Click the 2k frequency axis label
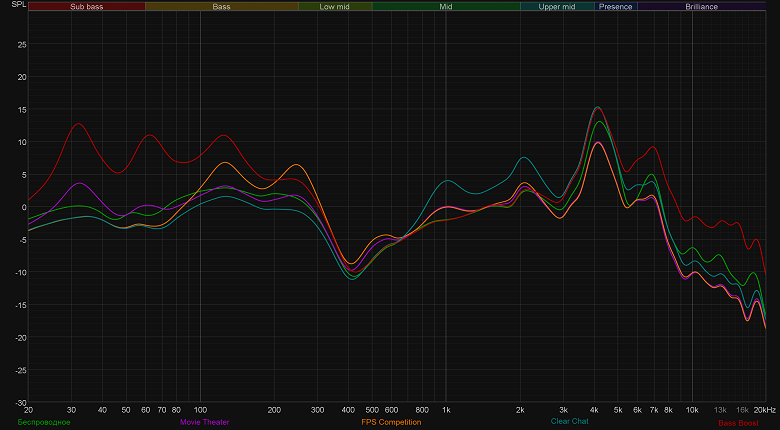Screen dimensions: 780x430 tap(520, 410)
